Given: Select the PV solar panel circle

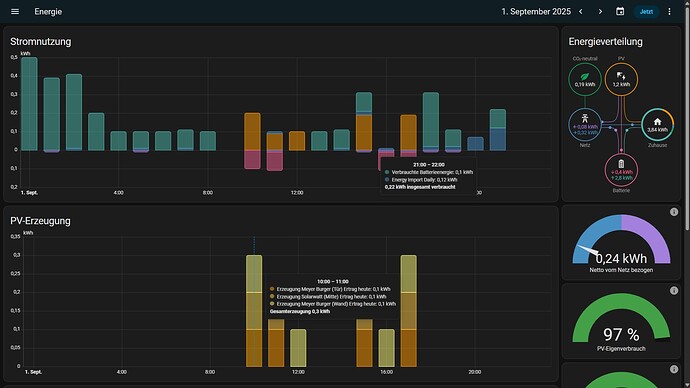Looking at the screenshot, I should tap(621, 80).
